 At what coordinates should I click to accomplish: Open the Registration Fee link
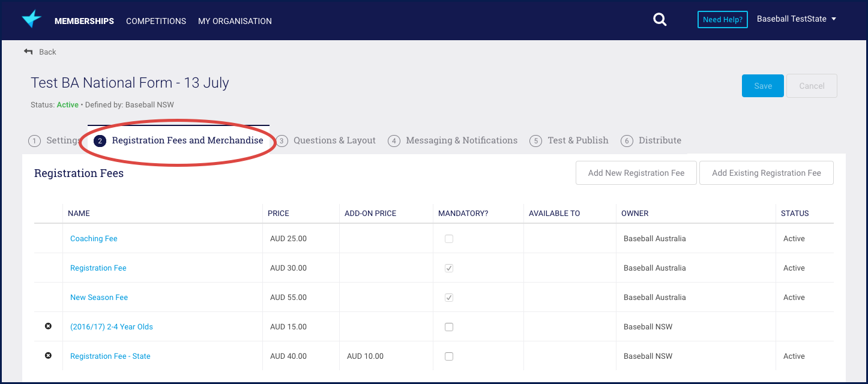[x=98, y=268]
